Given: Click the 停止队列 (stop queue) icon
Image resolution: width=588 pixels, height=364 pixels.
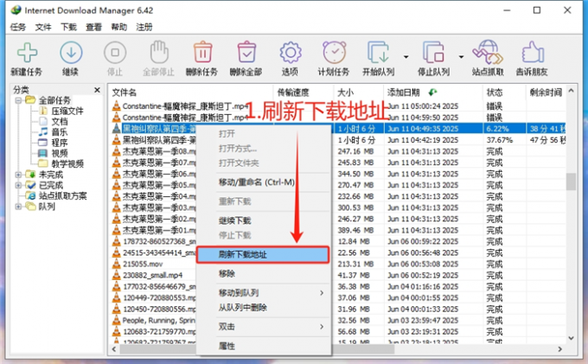Looking at the screenshot, I should [x=434, y=53].
